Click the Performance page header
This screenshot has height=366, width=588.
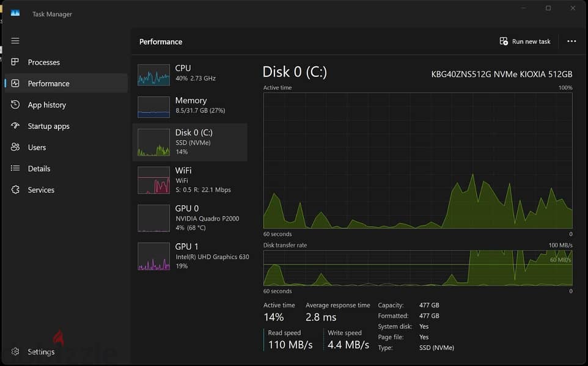pyautogui.click(x=161, y=42)
